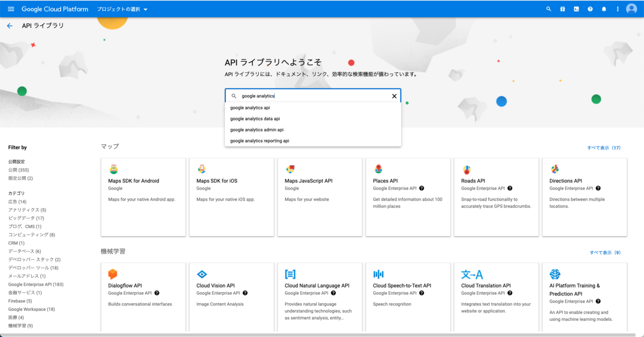Filter category デベロッパー ツール (18)

pos(33,268)
